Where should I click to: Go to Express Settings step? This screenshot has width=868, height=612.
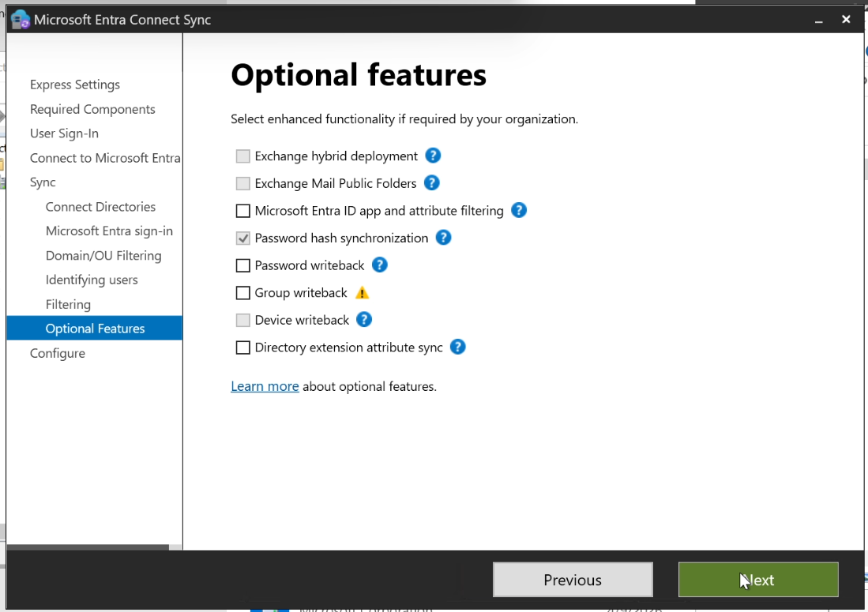75,84
